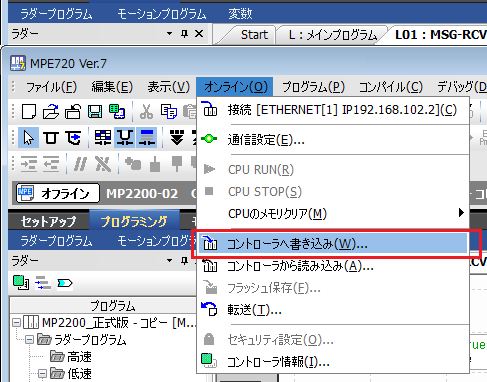Open the L : メインプログラム document tab
This screenshot has height=382, width=487.
(333, 35)
